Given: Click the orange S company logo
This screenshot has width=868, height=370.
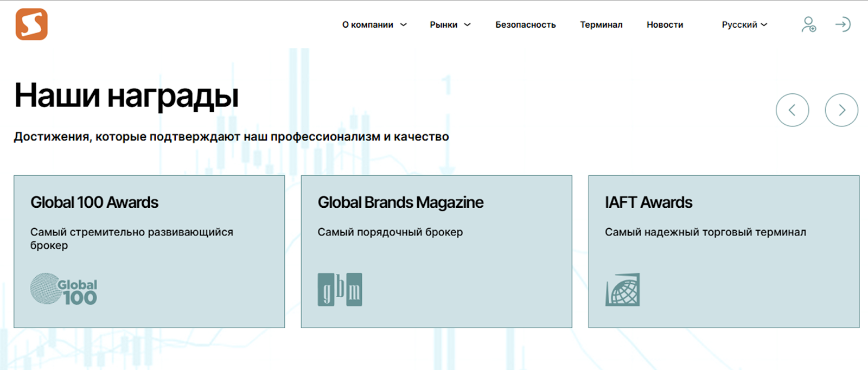Looking at the screenshot, I should point(31,24).
